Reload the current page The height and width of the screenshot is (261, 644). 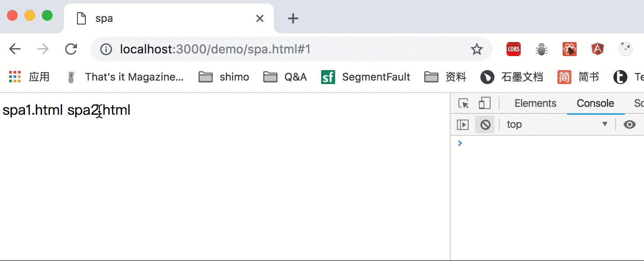[x=71, y=49]
